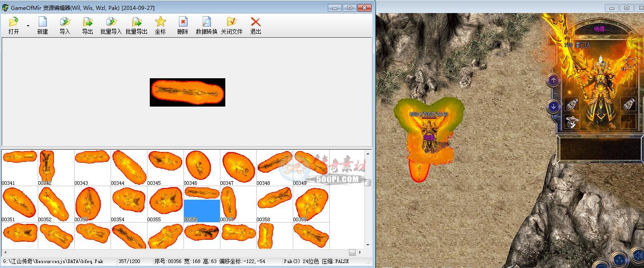Viewport: 644px width, 268px height.
Task: Select thumbnail 00348
Action: [x=274, y=167]
